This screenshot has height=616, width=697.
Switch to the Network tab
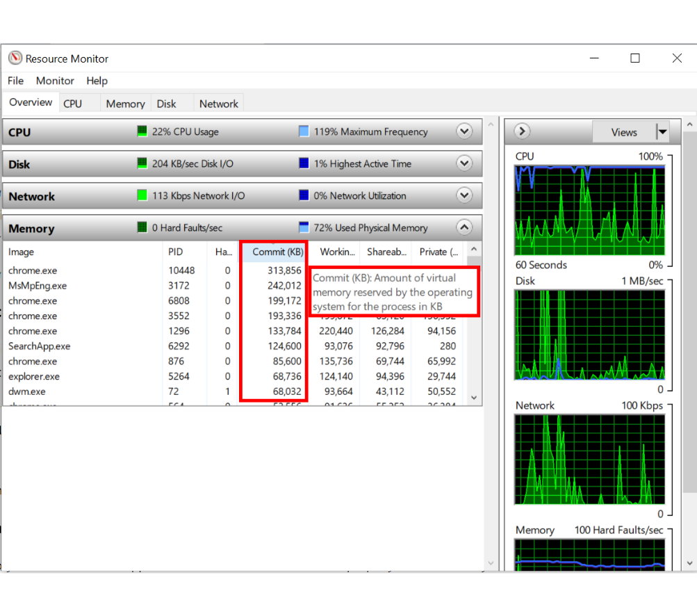[218, 104]
